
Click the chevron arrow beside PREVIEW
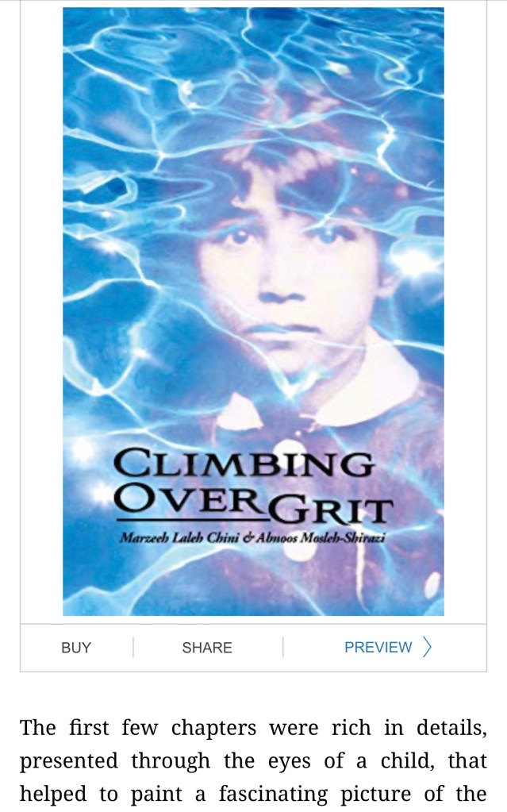(x=428, y=648)
